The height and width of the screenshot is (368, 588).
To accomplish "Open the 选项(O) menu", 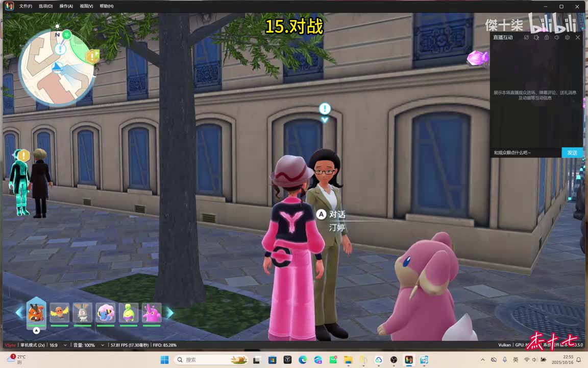I will [x=45, y=6].
